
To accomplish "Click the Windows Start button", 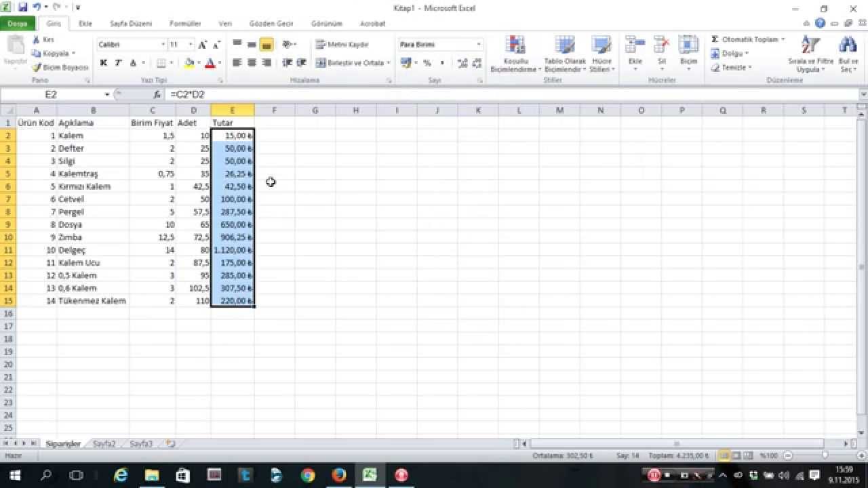I will click(x=15, y=475).
